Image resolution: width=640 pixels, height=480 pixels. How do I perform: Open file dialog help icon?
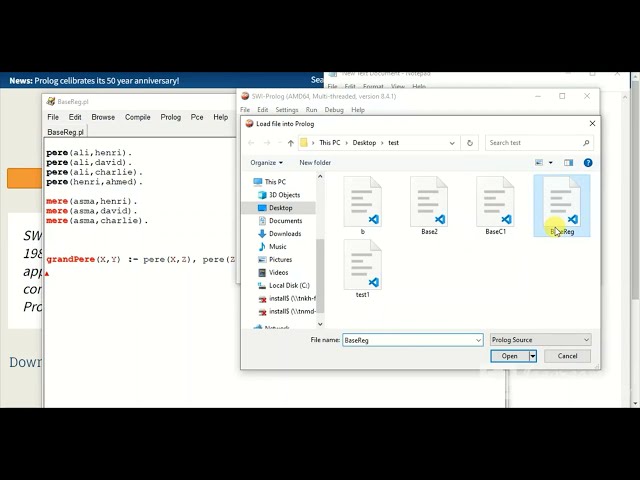[x=588, y=162]
